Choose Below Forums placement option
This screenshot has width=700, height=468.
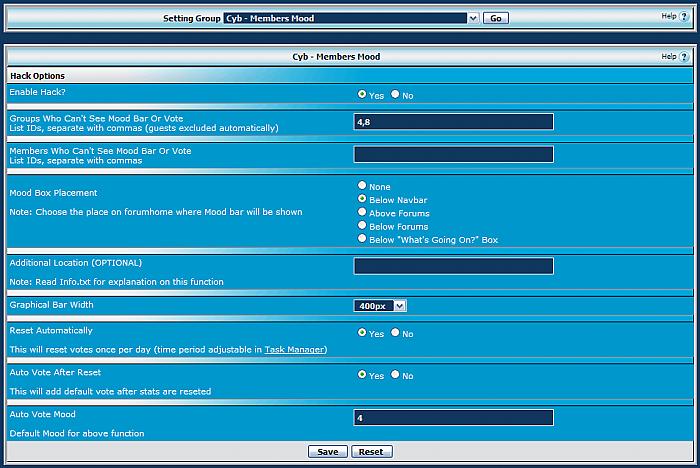click(x=362, y=226)
